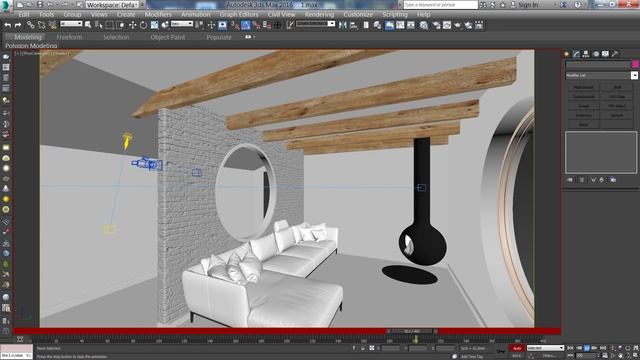Choose the Select Object tool

(88, 25)
